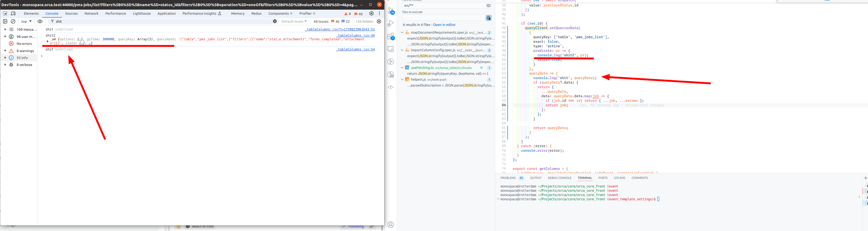Viewport: 868px width, 231px height.
Task: Click the warnings count badge showing 8
Action: pyautogui.click(x=347, y=14)
